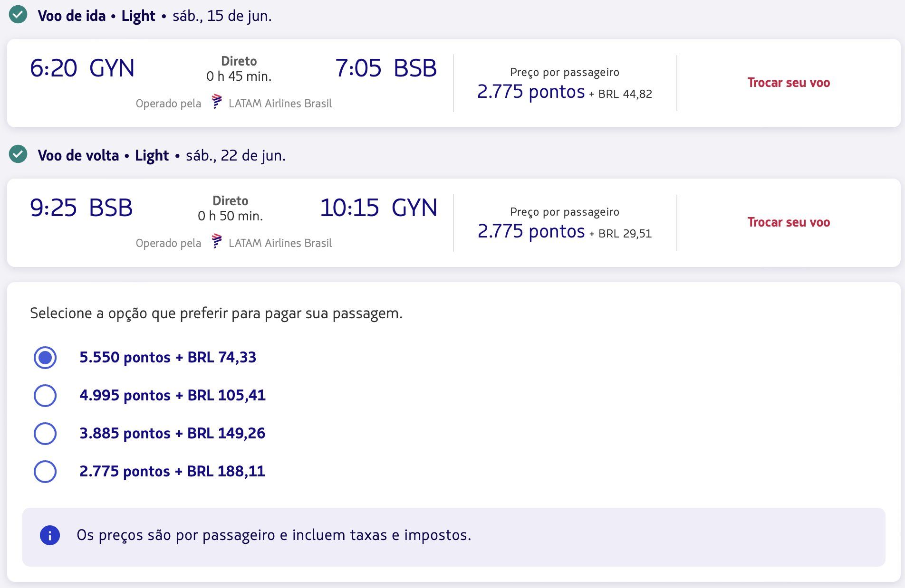Click Preço por passageiro label on the return card
The width and height of the screenshot is (905, 588).
(565, 212)
